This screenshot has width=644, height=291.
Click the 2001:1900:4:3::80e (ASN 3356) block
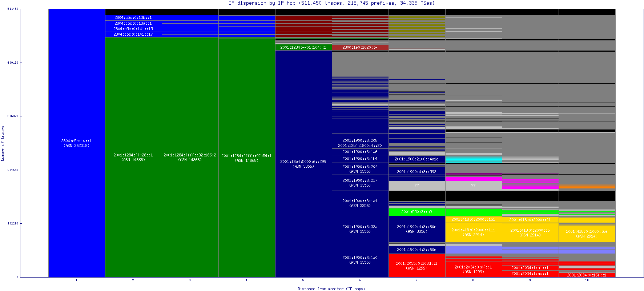point(417,229)
